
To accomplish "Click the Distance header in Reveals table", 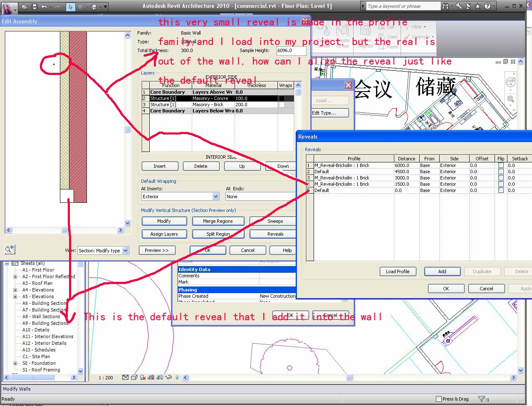I will [x=406, y=159].
